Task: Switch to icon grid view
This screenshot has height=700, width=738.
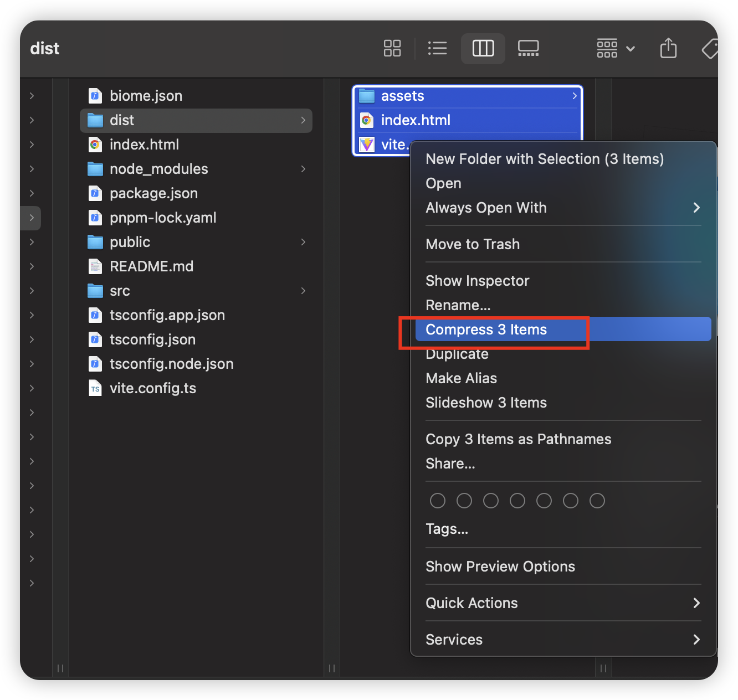Action: 392,48
